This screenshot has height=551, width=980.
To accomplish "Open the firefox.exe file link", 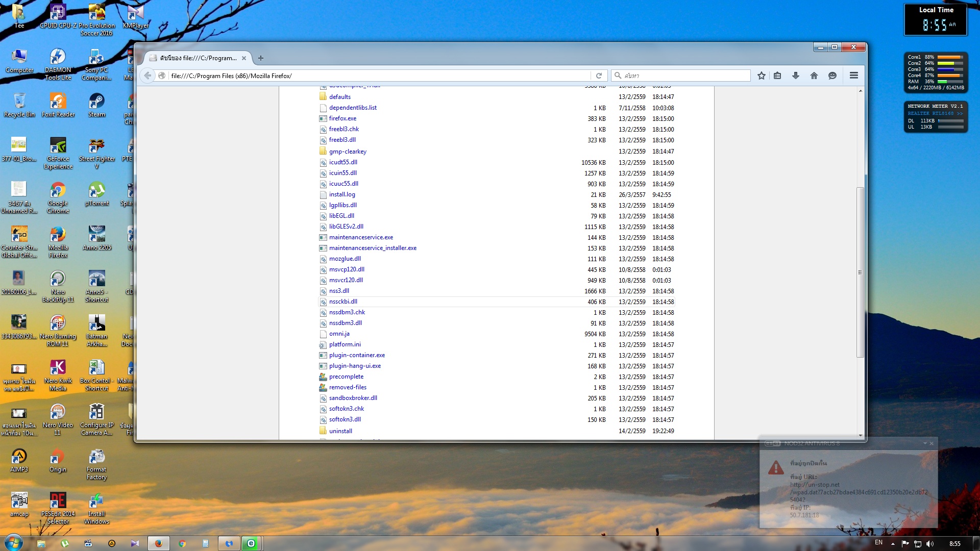I will click(x=342, y=118).
